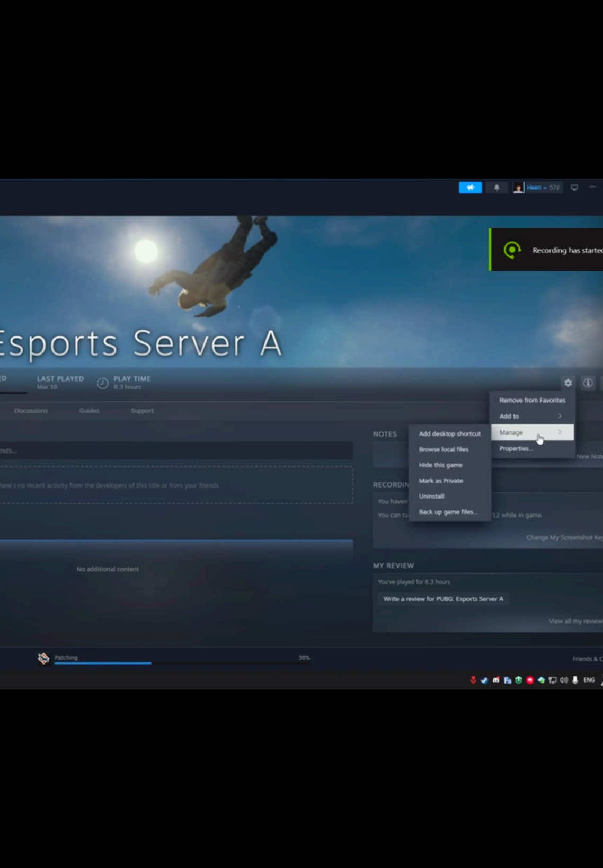Viewport: 603px width, 868px height.
Task: Open the volume speaker tray icon
Action: click(564, 680)
